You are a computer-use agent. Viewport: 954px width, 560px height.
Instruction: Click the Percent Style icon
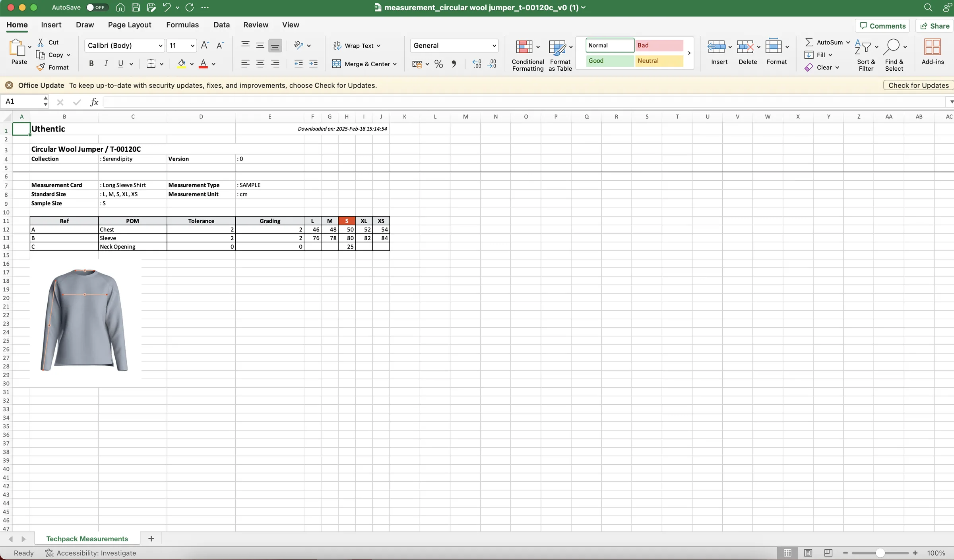(439, 64)
